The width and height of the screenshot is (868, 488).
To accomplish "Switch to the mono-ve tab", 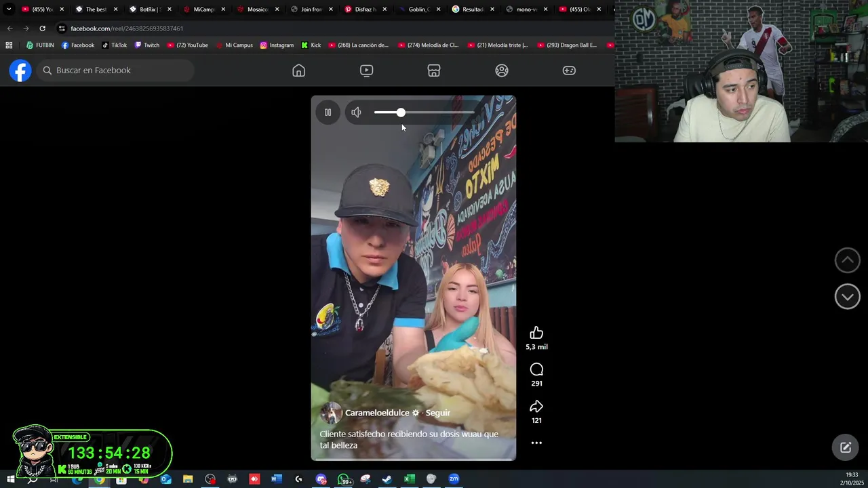I will [526, 9].
